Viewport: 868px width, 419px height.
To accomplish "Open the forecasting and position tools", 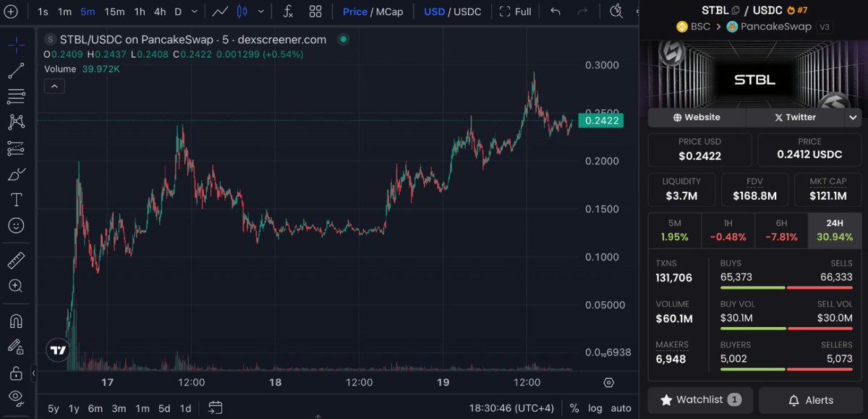I will click(x=16, y=148).
